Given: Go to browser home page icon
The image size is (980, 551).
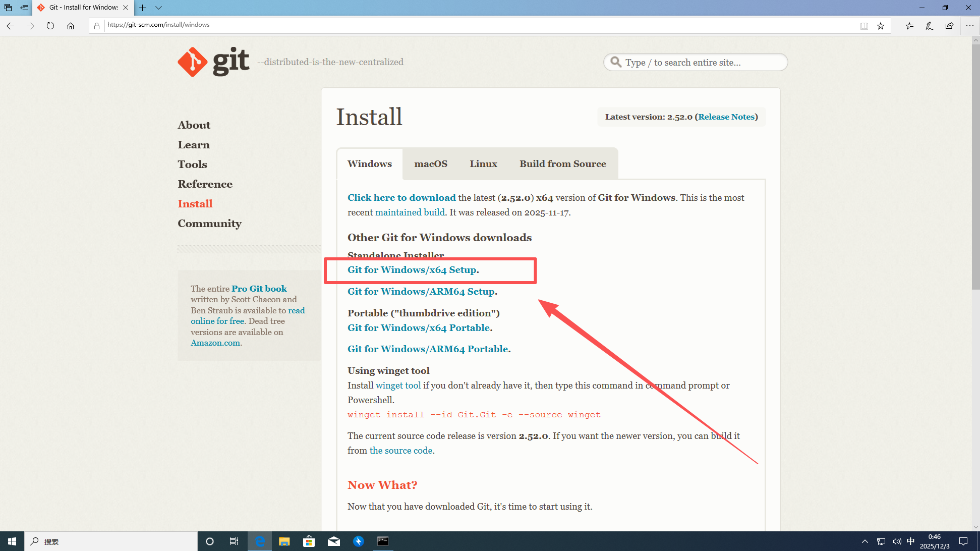Looking at the screenshot, I should (71, 26).
